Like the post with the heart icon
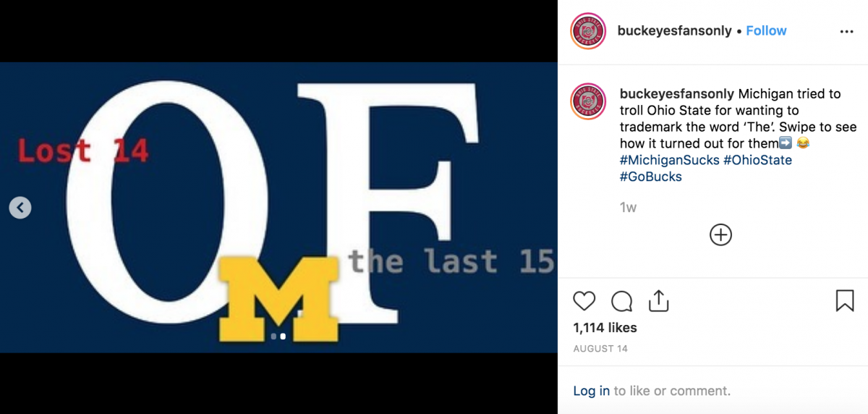 584,301
